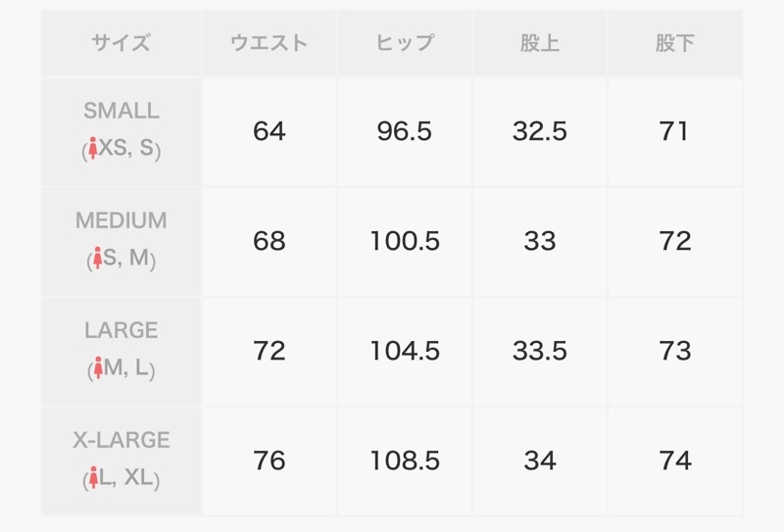Select the 股下 column header
This screenshot has width=784, height=532.
pyautogui.click(x=675, y=43)
